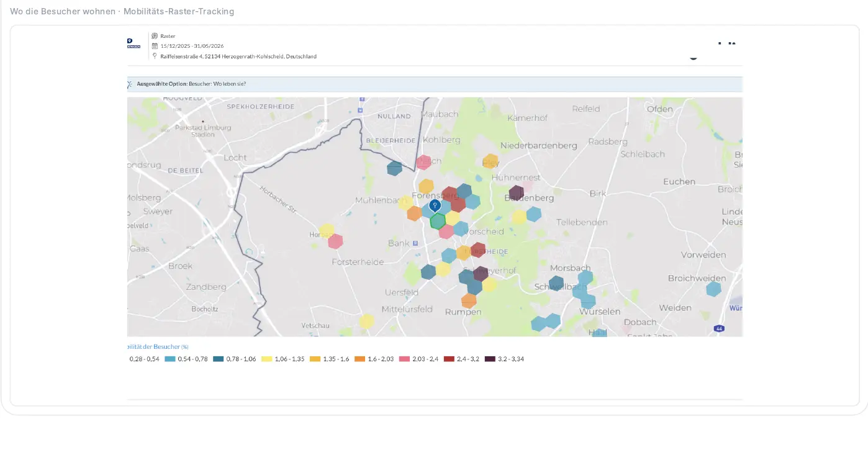Click the Zandberg map label
This screenshot has height=450, width=868.
[206, 287]
